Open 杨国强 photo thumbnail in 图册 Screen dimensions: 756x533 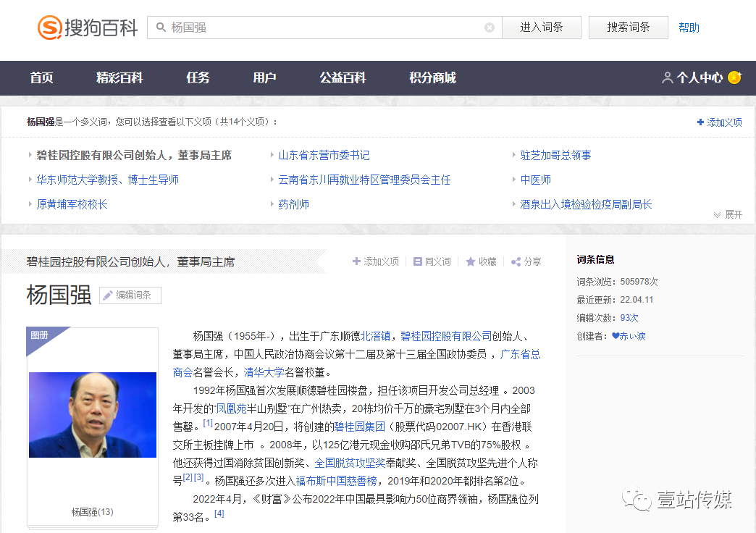(x=92, y=415)
